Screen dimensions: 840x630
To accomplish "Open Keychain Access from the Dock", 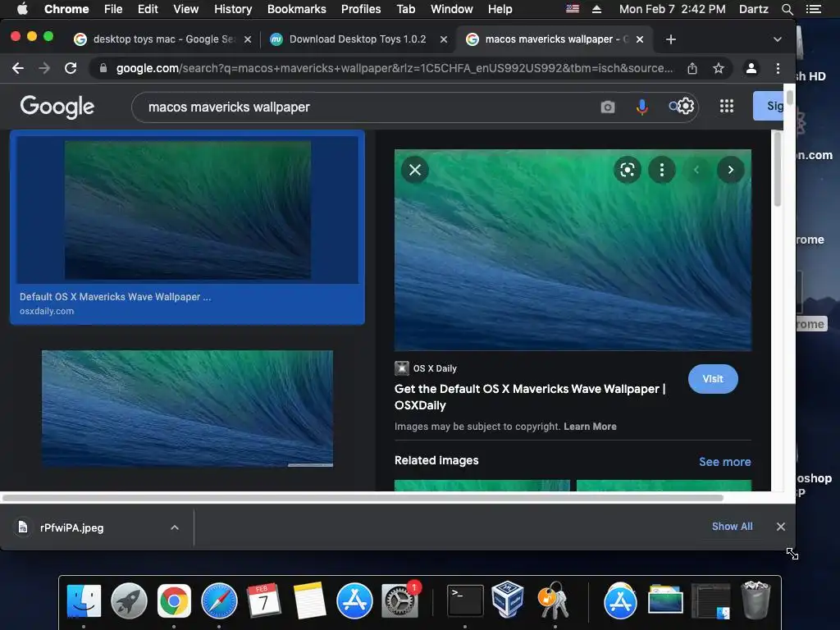I will 554,601.
